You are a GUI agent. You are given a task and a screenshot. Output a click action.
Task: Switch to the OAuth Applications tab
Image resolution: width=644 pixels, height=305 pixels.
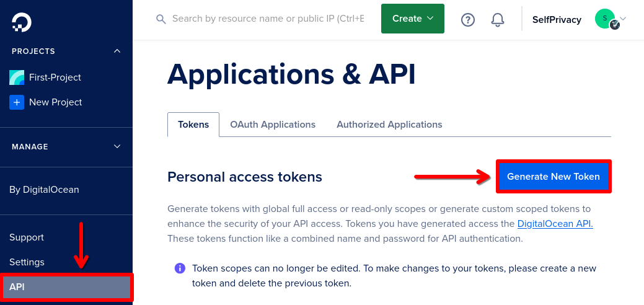273,125
